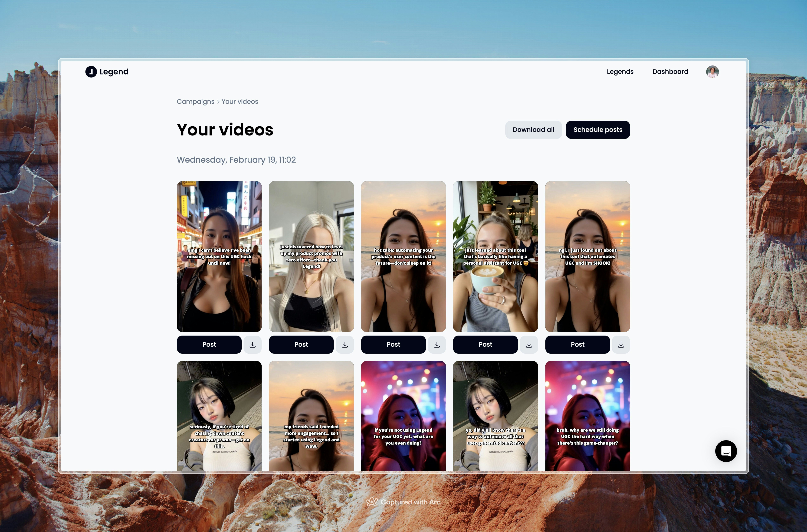This screenshot has height=532, width=807.
Task: Click the Schedule posts button
Action: [597, 130]
